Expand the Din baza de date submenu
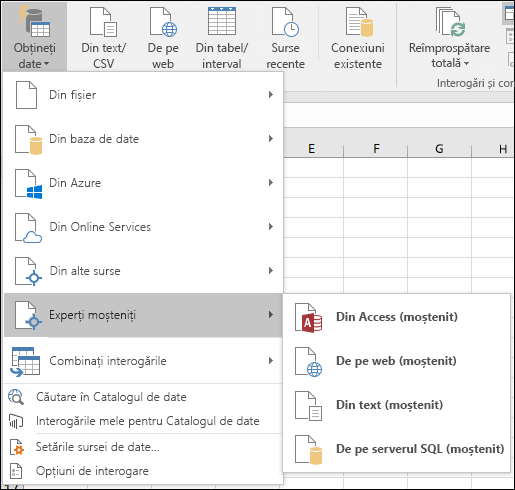515x490 pixels. coord(143,139)
